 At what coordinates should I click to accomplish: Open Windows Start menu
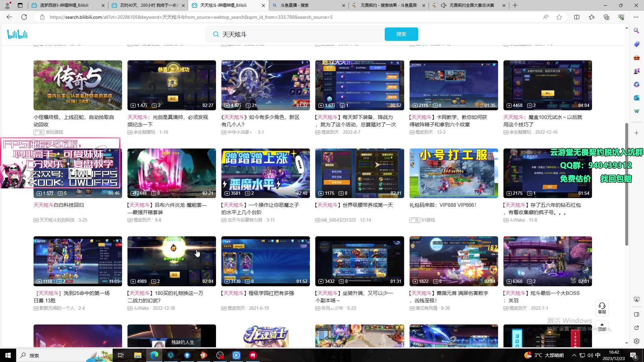pos(8,355)
